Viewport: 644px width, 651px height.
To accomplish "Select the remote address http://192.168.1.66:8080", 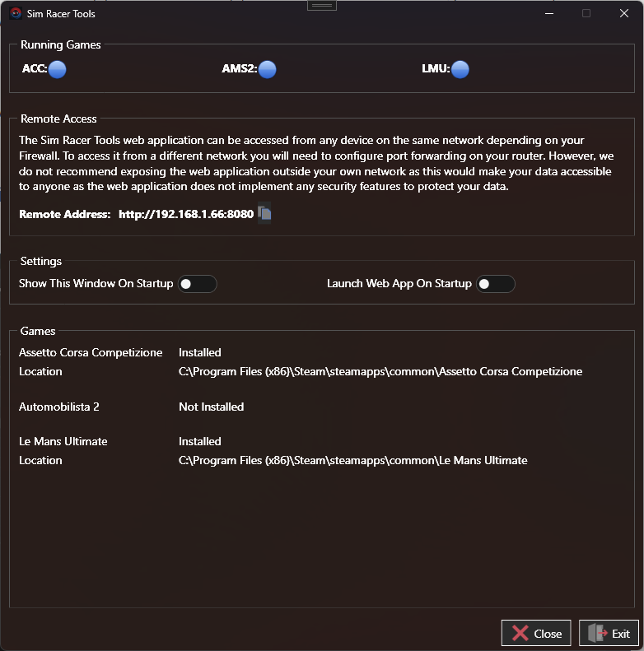I will point(186,214).
